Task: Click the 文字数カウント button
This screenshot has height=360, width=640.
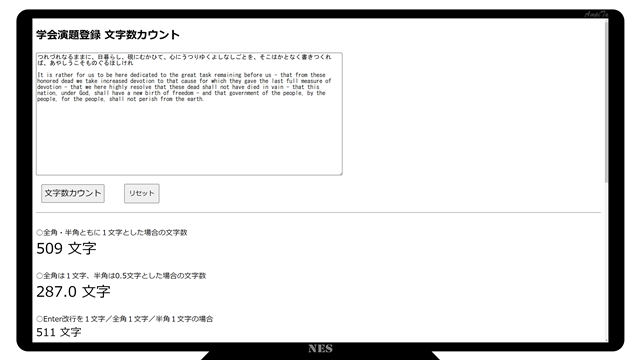Action: pyautogui.click(x=73, y=193)
